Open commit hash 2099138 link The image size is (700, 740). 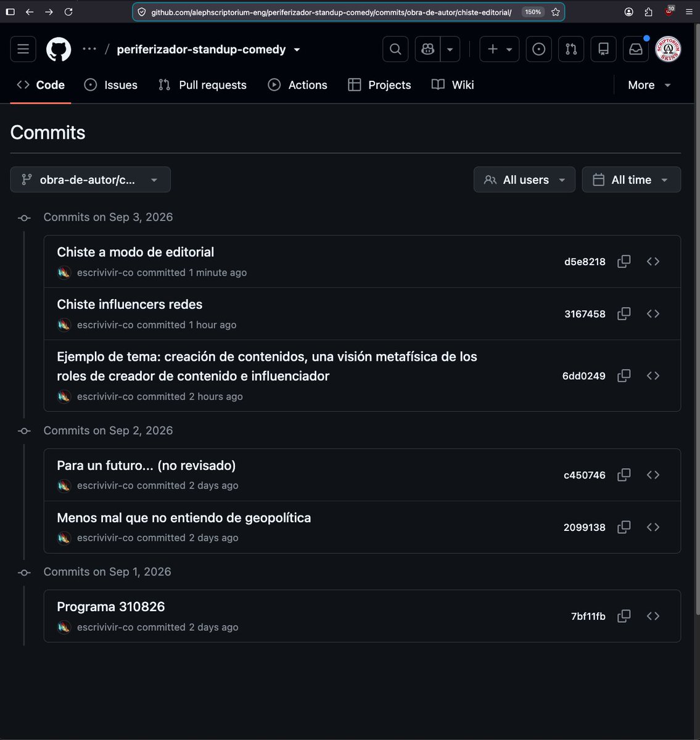click(585, 527)
